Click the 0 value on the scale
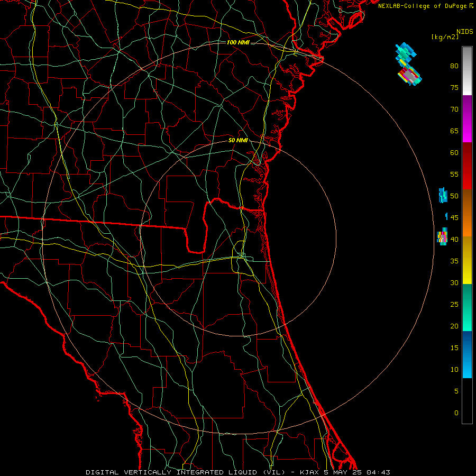The image size is (476, 476). [456, 413]
